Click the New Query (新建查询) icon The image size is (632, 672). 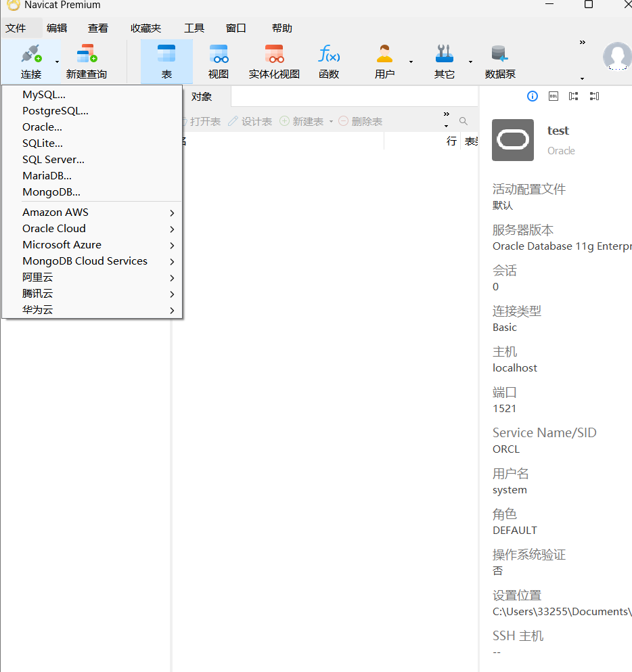(87, 54)
